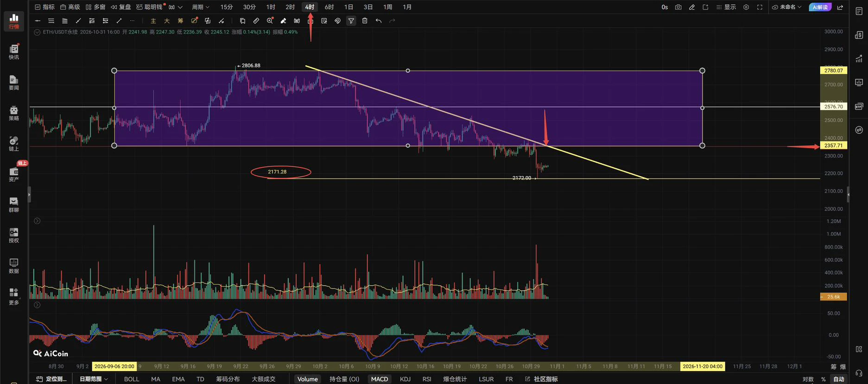
Task: Collapse the MACD pane chevron
Action: 37,305
